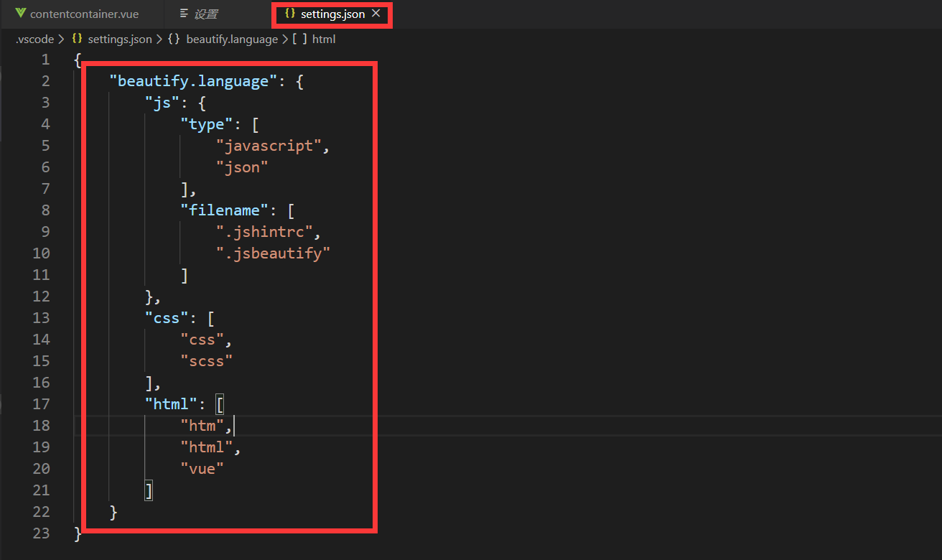Place cursor on the "javascript" string value

click(269, 145)
